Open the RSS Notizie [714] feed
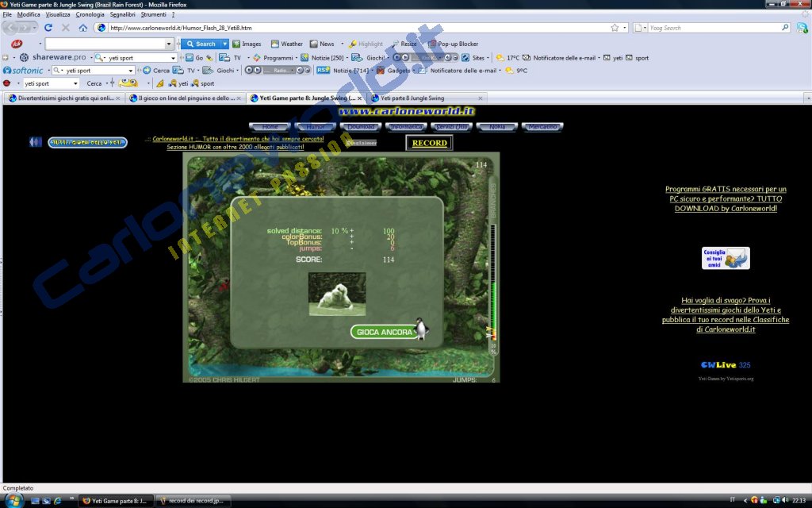 pyautogui.click(x=343, y=71)
